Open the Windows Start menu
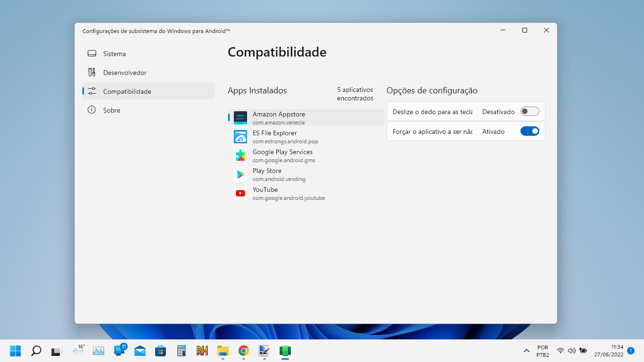644x362 pixels. (16, 351)
